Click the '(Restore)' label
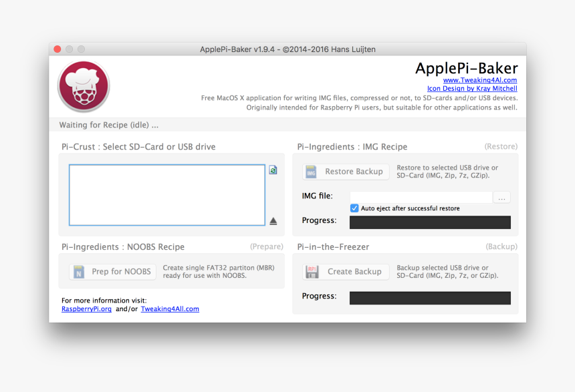 click(x=501, y=146)
